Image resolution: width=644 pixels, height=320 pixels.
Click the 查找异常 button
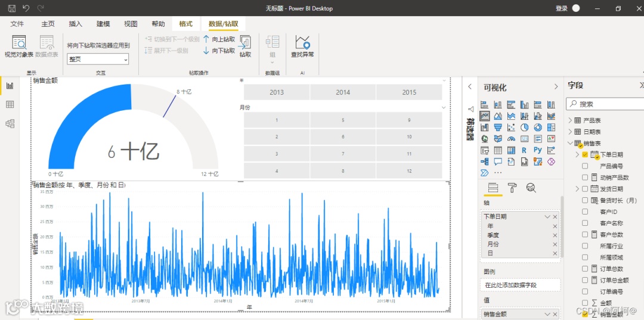(x=302, y=46)
